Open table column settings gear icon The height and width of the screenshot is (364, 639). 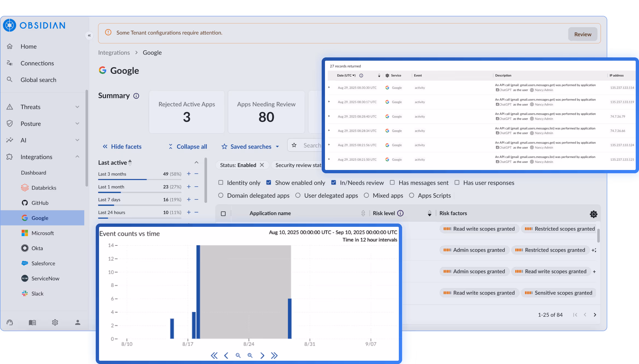tap(593, 214)
